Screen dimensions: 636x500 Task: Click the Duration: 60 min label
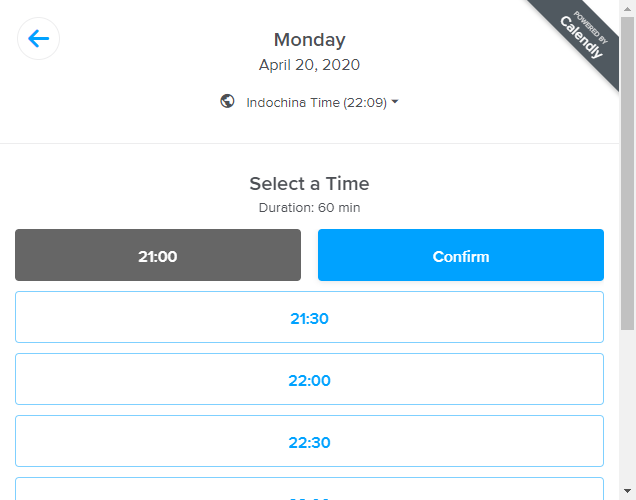(x=309, y=208)
